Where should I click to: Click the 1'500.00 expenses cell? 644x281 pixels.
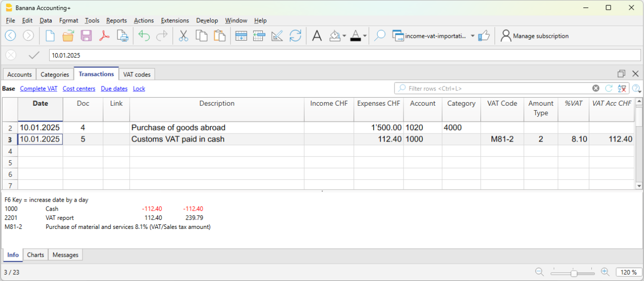(x=379, y=128)
